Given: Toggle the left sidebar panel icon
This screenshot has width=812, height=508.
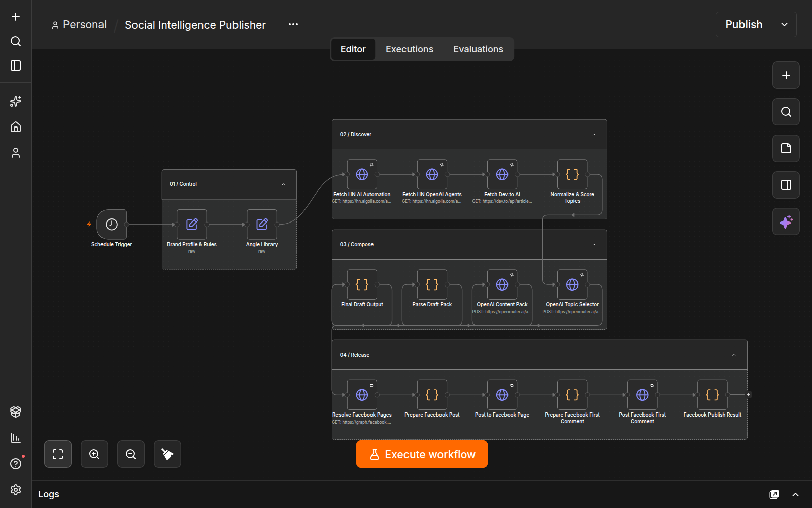Looking at the screenshot, I should pyautogui.click(x=16, y=66).
